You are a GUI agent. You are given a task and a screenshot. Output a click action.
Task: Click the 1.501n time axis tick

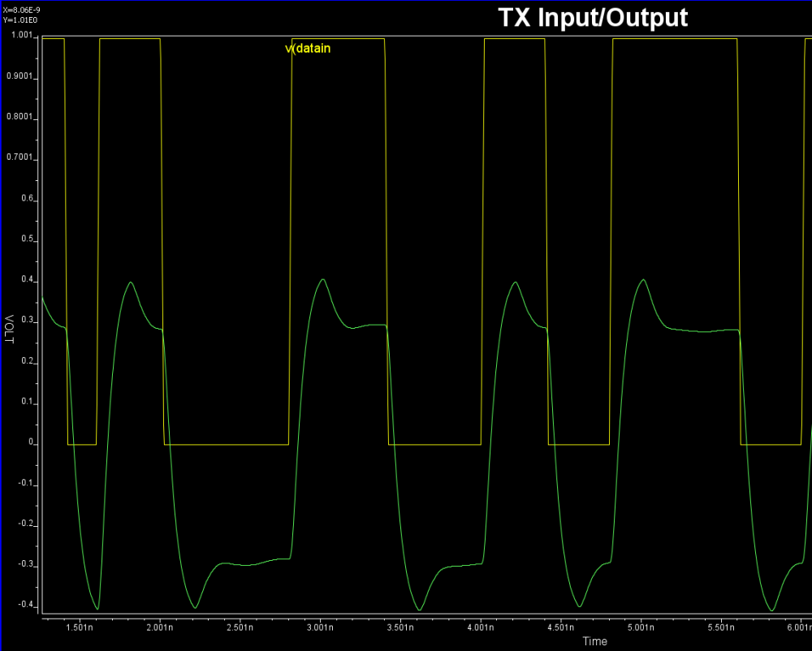[x=79, y=627]
